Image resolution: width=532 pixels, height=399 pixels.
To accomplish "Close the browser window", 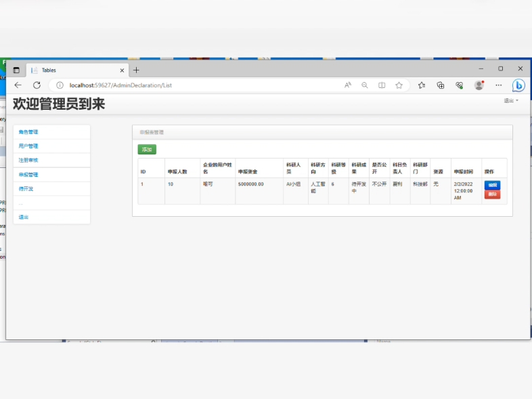I will 520,68.
